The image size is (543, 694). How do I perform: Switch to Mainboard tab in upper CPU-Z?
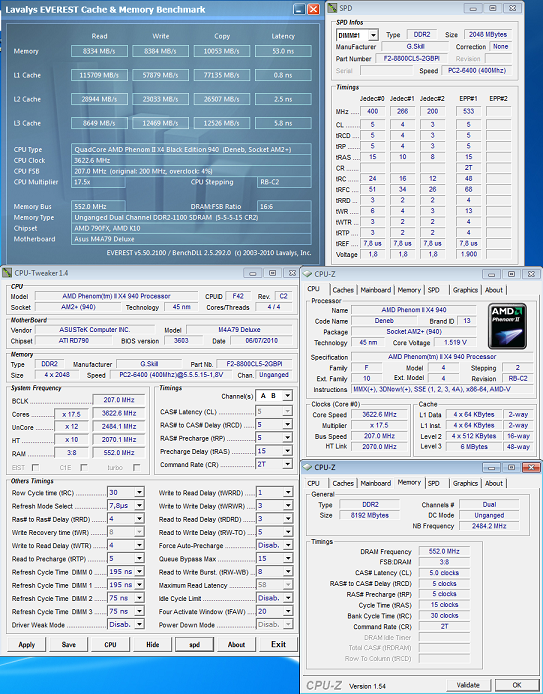(376, 290)
